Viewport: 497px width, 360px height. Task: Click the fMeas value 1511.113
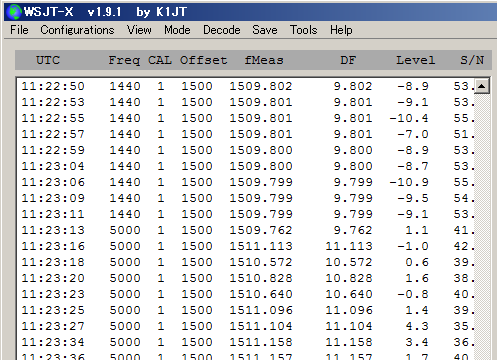pyautogui.click(x=261, y=246)
